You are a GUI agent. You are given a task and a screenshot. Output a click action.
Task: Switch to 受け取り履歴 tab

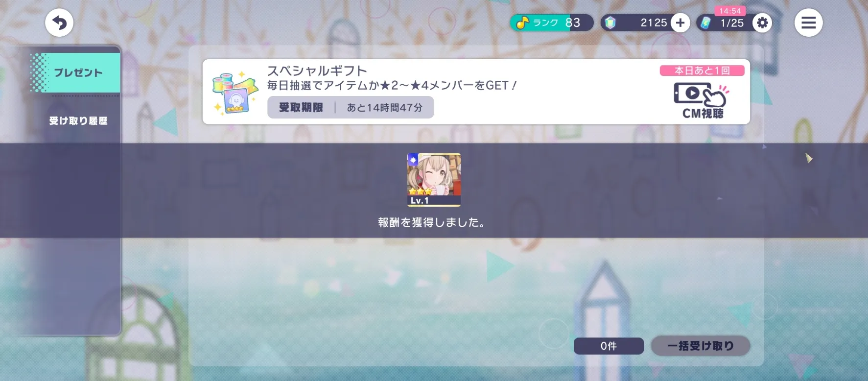click(78, 120)
